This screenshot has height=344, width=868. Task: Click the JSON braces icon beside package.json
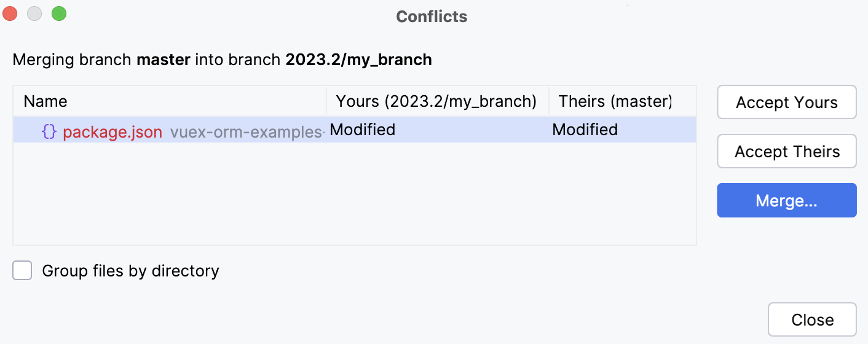49,131
